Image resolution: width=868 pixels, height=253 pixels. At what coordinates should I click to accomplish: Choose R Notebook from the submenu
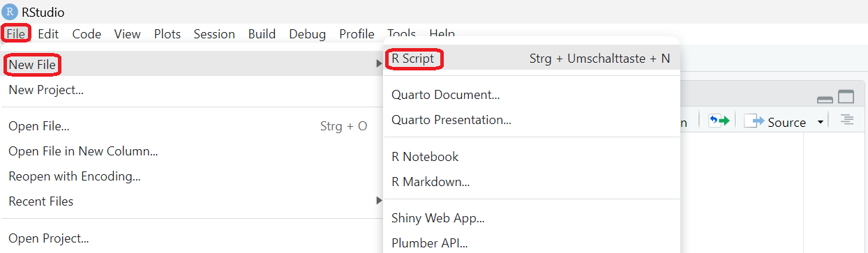pos(531,157)
